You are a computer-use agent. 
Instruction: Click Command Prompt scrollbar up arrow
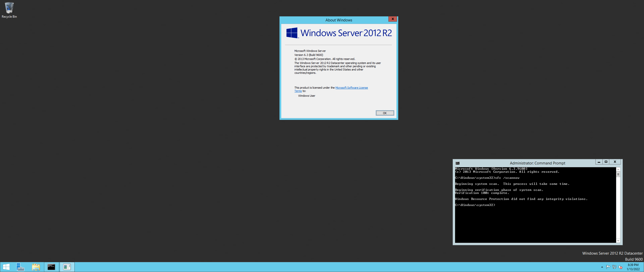coord(618,169)
